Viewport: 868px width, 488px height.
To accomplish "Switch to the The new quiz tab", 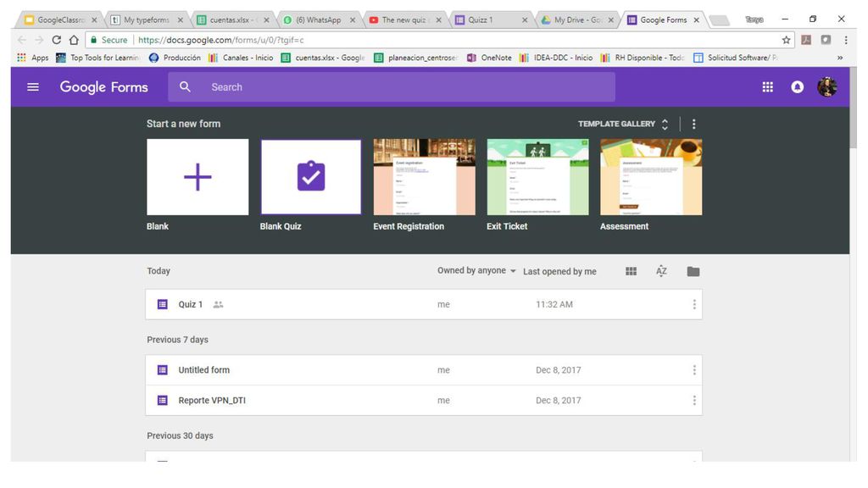I will pos(404,20).
